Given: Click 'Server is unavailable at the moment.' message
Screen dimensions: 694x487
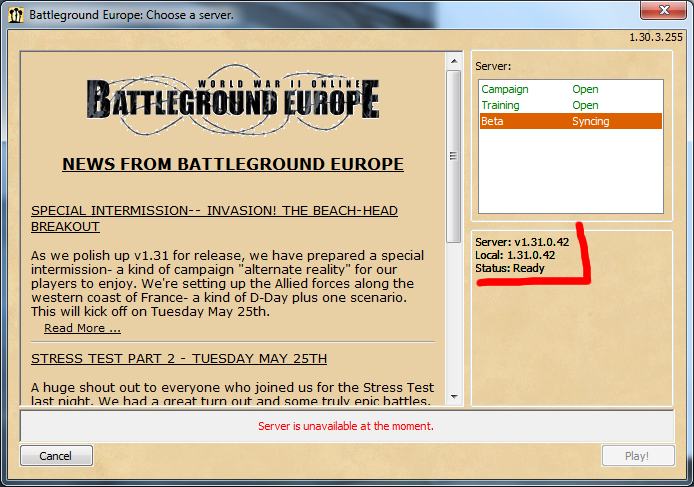Looking at the screenshot, I should (x=346, y=426).
